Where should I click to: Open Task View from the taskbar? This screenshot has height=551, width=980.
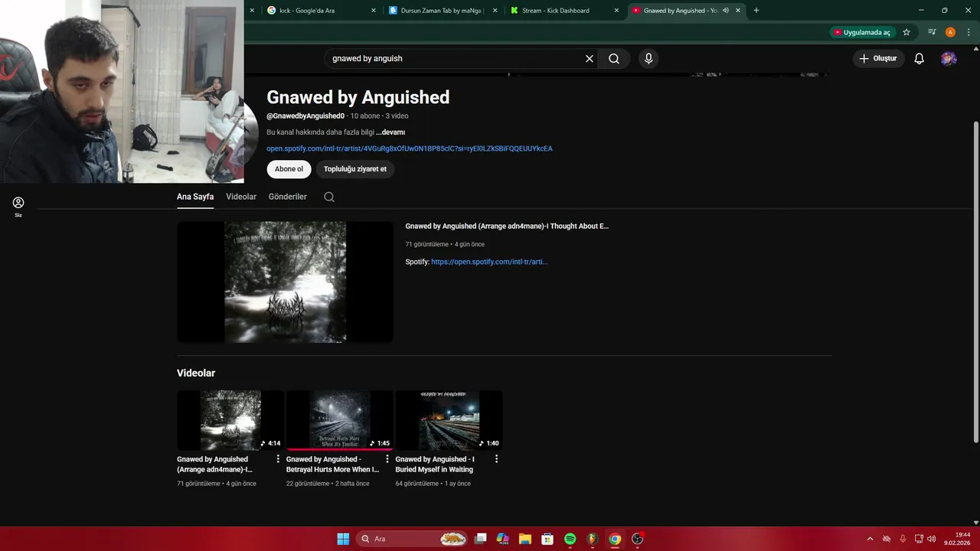click(x=481, y=539)
